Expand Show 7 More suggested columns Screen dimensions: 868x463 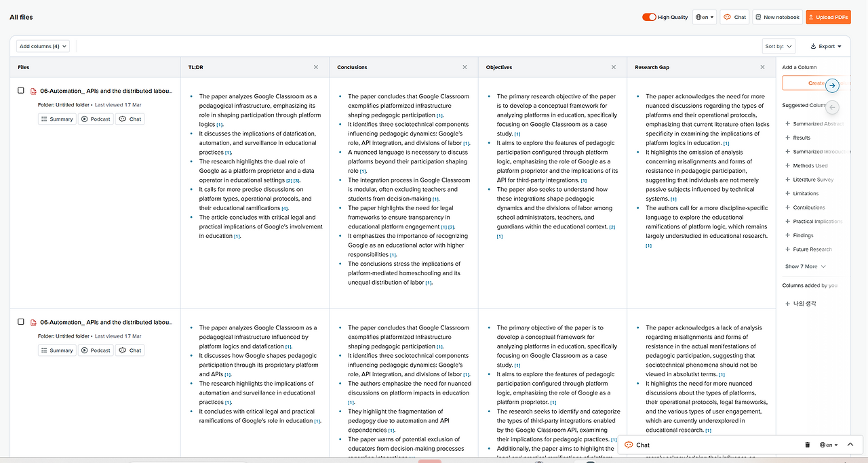coord(806,266)
